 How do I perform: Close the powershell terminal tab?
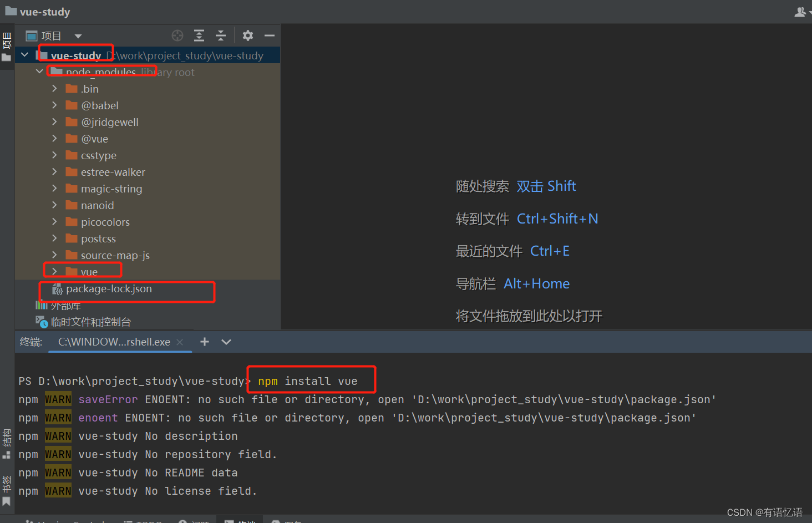[180, 342]
